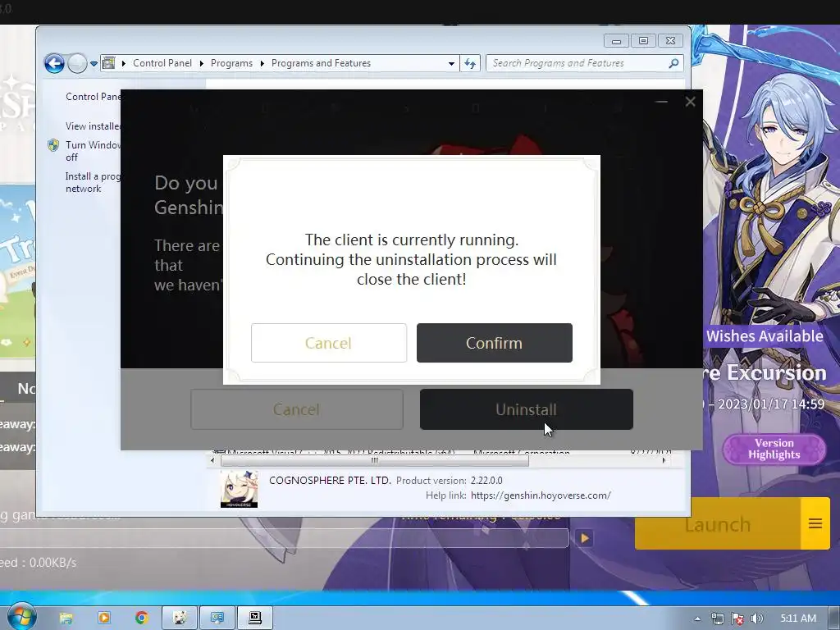The width and height of the screenshot is (840, 630).
Task: Open Windows Explorer from taskbar
Action: 66,619
